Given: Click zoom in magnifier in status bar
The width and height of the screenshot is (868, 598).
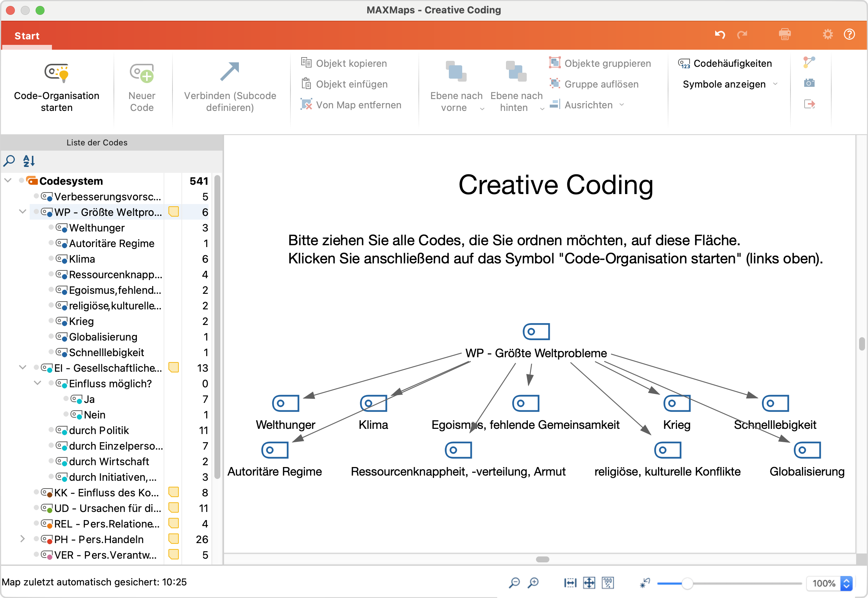Looking at the screenshot, I should 533,583.
